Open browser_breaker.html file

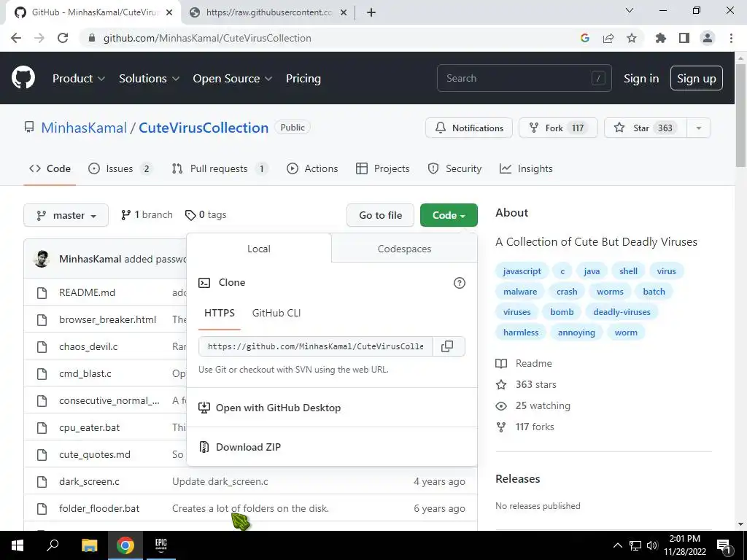[108, 319]
